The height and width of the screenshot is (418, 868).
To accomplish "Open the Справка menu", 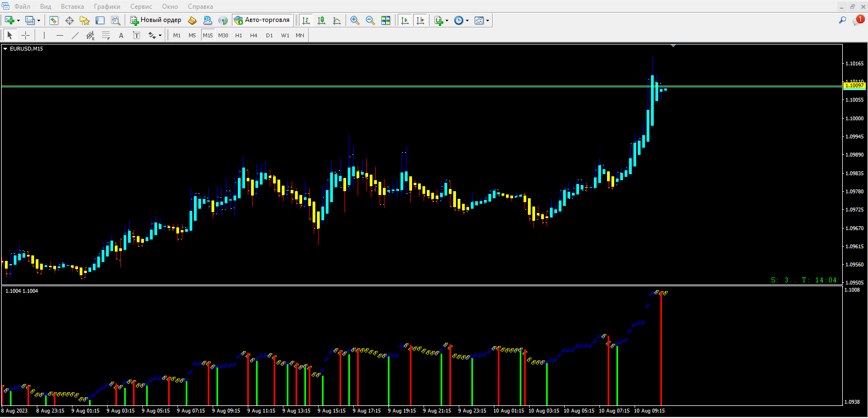I will point(201,7).
